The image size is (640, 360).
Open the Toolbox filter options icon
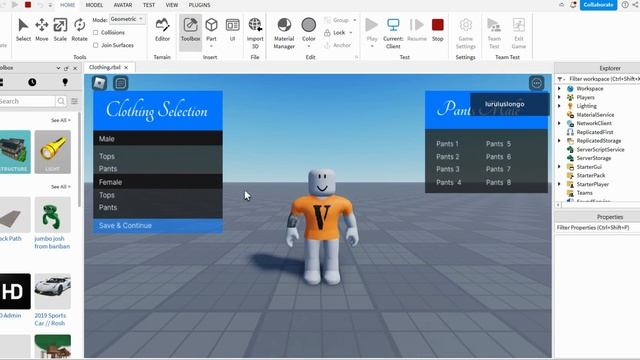click(74, 101)
